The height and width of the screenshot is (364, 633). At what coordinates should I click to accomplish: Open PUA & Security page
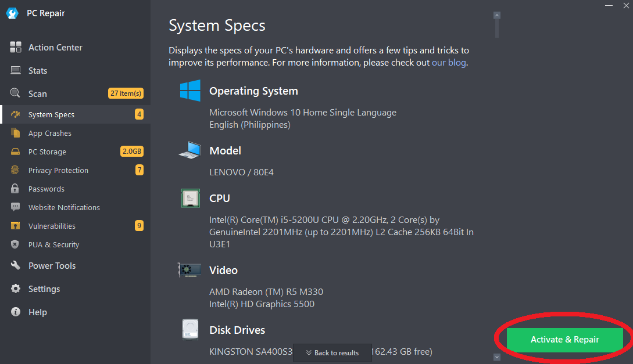pyautogui.click(x=75, y=244)
